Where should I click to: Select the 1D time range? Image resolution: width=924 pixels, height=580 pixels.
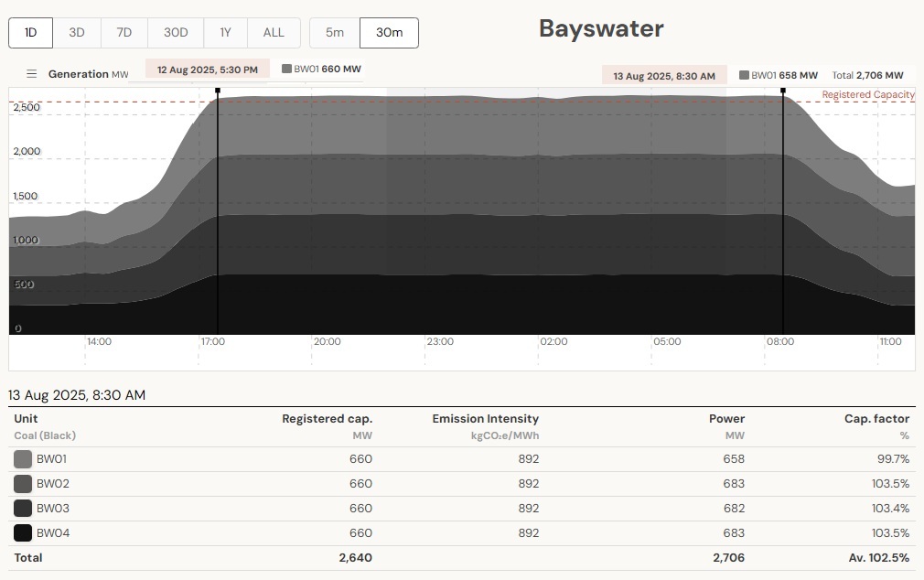pos(31,33)
